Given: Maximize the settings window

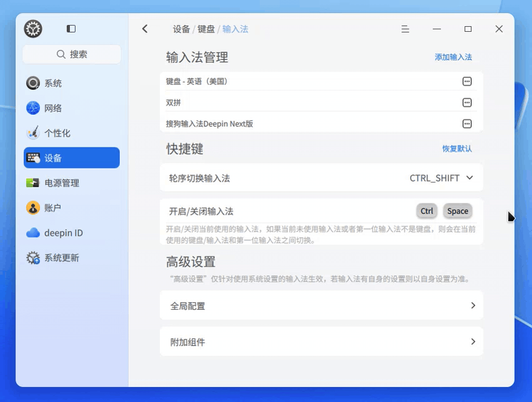Looking at the screenshot, I should point(468,29).
